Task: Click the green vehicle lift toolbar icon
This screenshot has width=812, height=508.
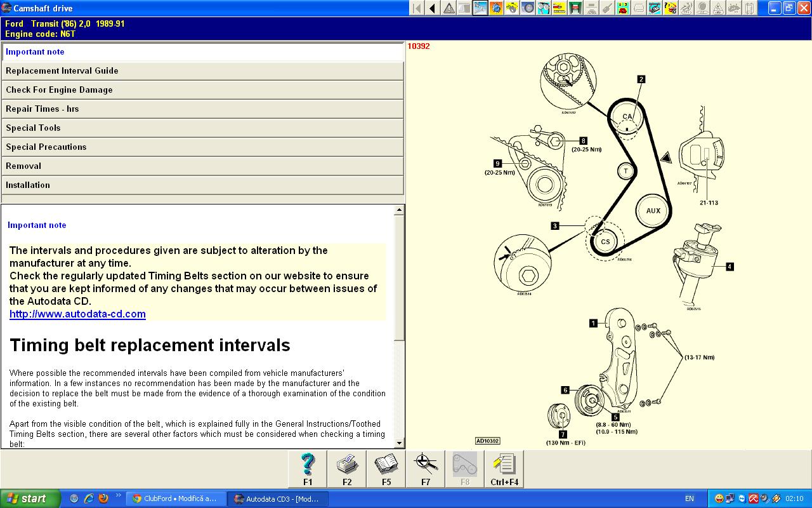Action: coord(575,8)
